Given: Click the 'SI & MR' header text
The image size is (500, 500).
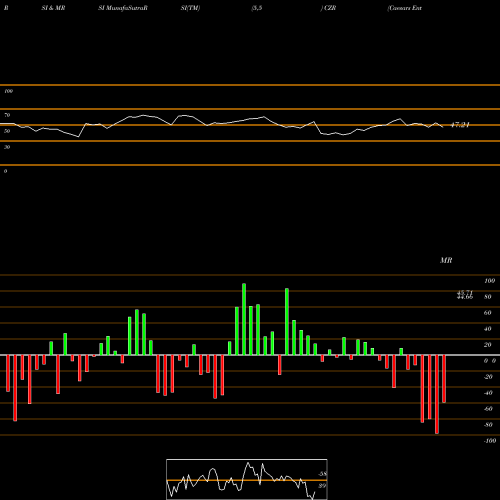Looking at the screenshot, I should coord(53,8).
